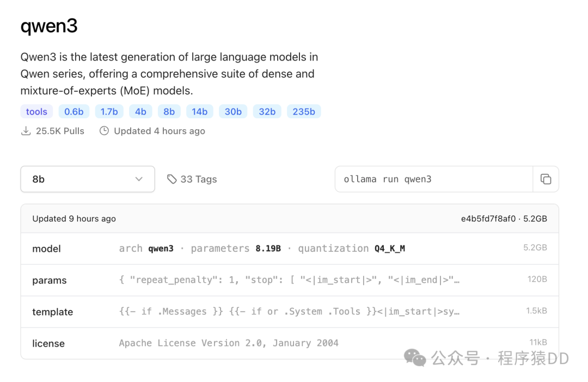Open the 8b model size dropdown

point(88,179)
